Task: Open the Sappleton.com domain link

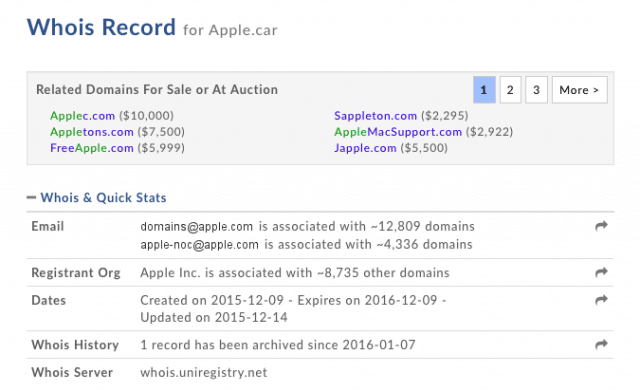Action: [376, 116]
